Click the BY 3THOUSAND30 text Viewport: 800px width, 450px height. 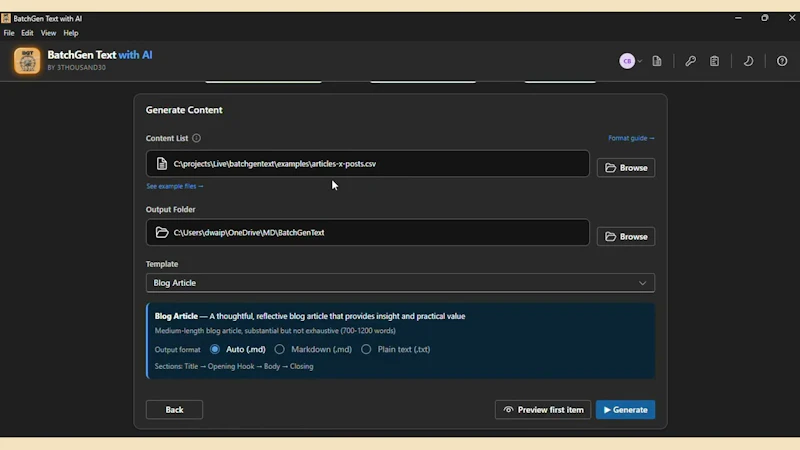[x=77, y=67]
